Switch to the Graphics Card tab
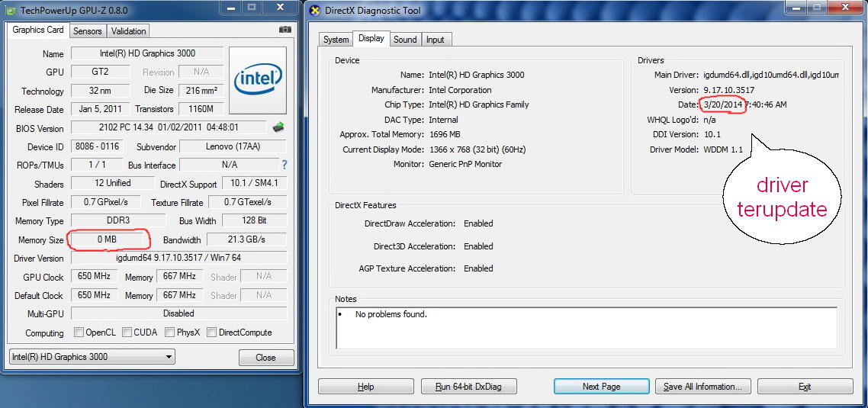The width and height of the screenshot is (868, 408). [38, 30]
